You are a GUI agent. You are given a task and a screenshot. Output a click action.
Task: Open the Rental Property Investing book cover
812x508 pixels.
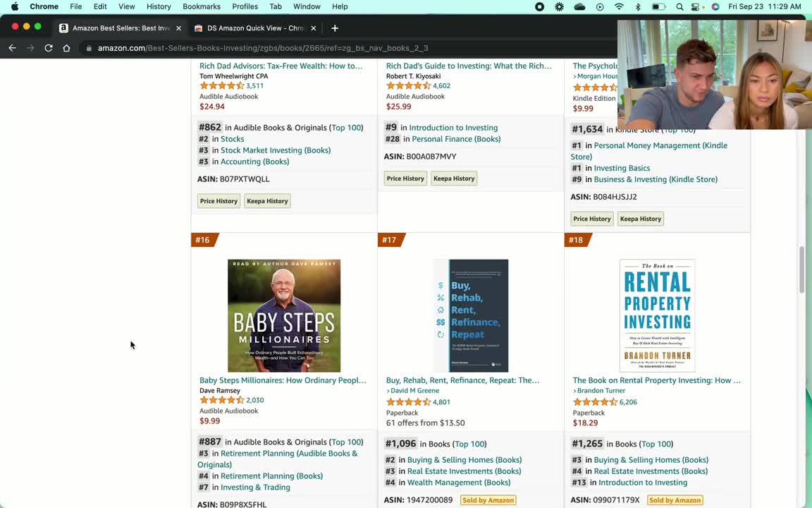point(657,315)
